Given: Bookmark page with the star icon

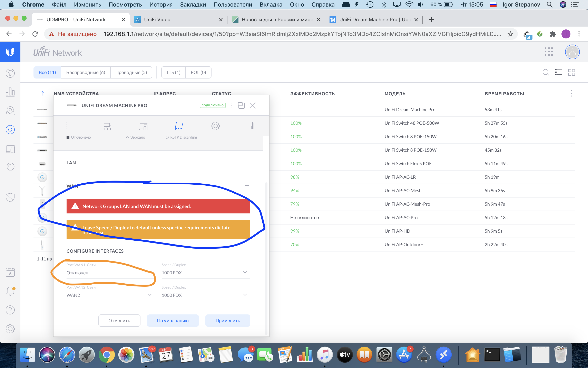Looking at the screenshot, I should [x=510, y=34].
